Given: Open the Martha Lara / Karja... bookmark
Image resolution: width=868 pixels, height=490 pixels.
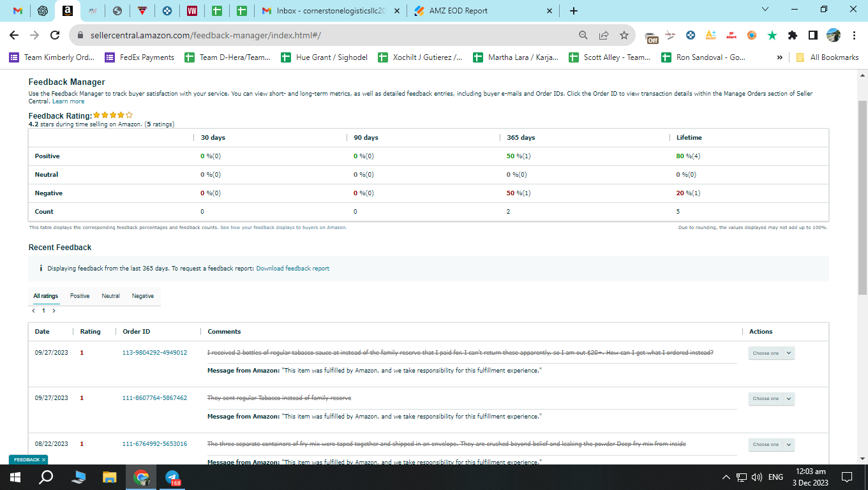Looking at the screenshot, I should point(516,57).
